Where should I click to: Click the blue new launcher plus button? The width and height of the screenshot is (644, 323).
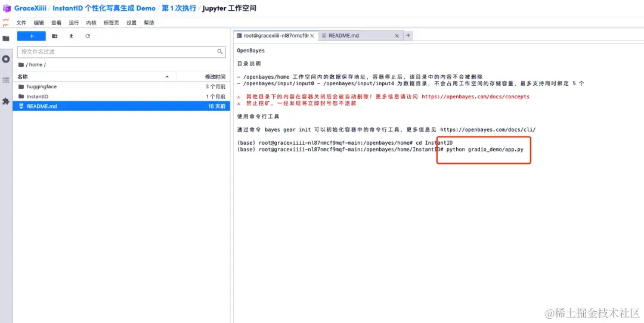tap(31, 36)
